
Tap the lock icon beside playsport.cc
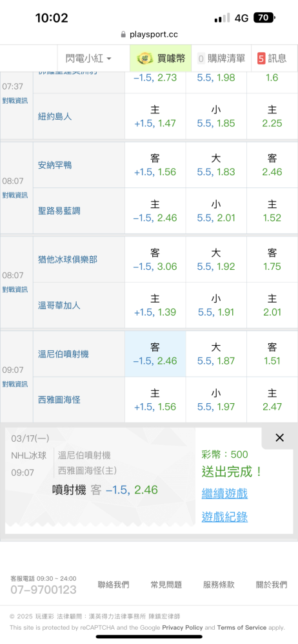(123, 35)
